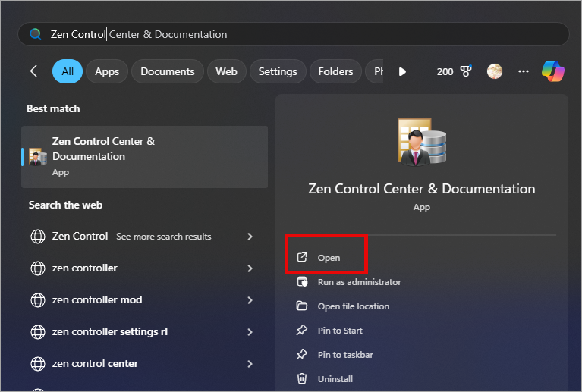Click globe icon beside zen controller mod

coord(38,300)
